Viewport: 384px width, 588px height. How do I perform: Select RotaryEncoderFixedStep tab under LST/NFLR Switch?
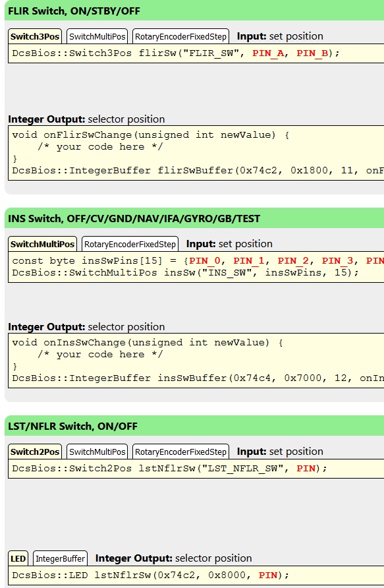tap(180, 452)
